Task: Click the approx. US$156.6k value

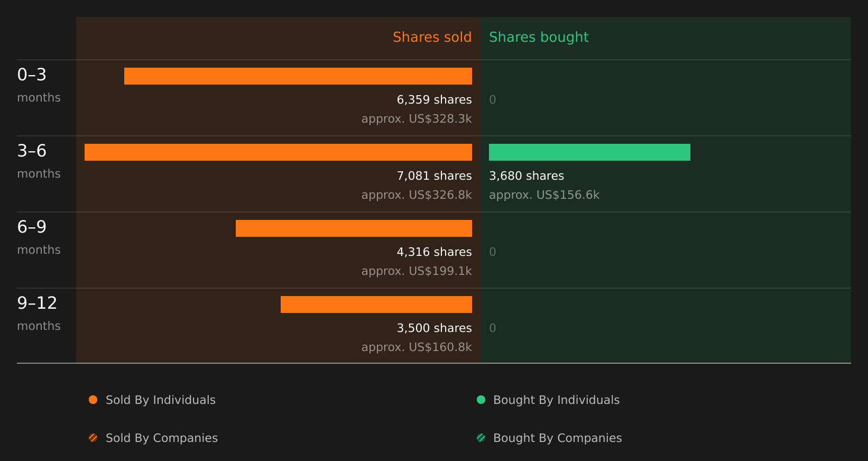Action: click(x=544, y=195)
